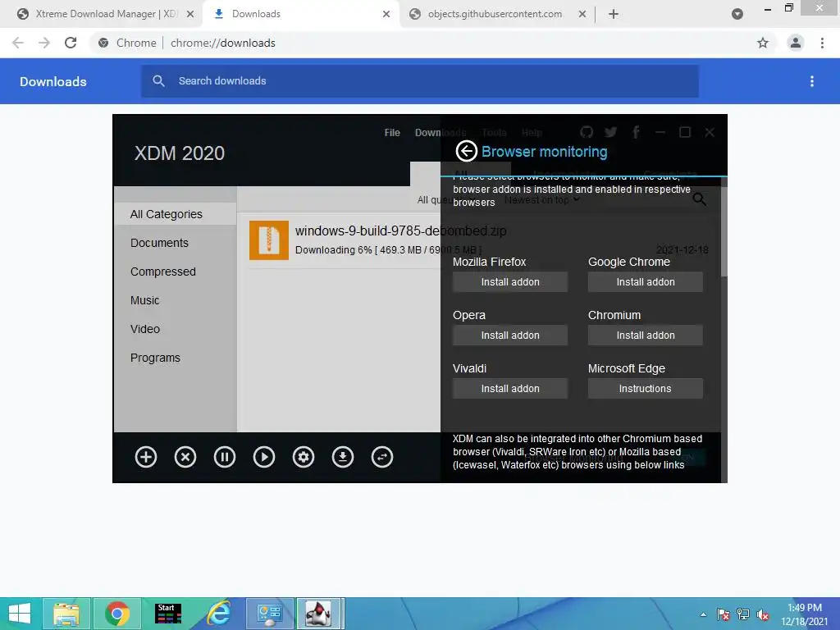This screenshot has height=630, width=840.
Task: Click the magnifier icon in downloads search
Action: coord(158,81)
